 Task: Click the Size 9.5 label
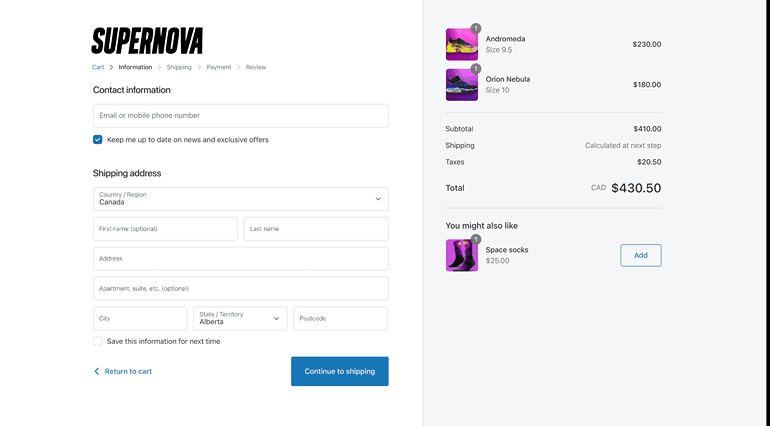pos(499,50)
